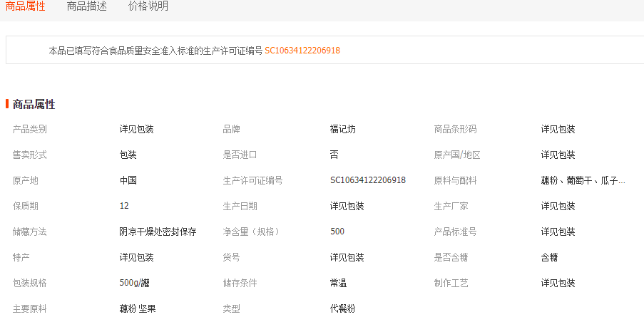The image size is (644, 317).
Task: Click the 保质期 label
Action: tap(26, 206)
